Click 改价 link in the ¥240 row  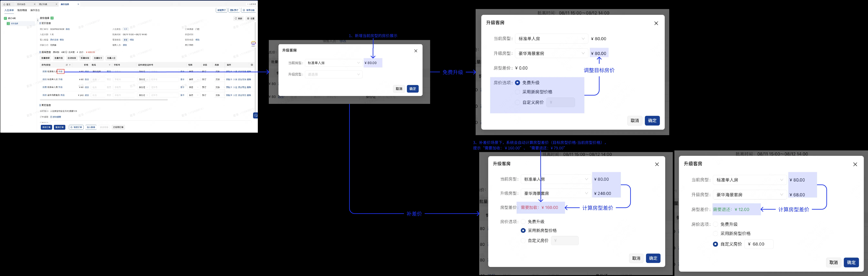pyautogui.click(x=87, y=95)
